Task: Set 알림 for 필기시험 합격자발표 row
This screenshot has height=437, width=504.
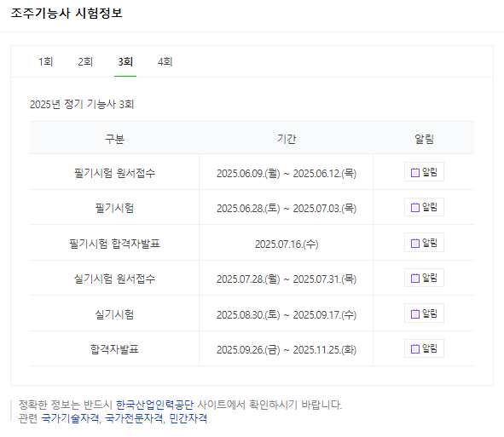Action: (x=424, y=243)
